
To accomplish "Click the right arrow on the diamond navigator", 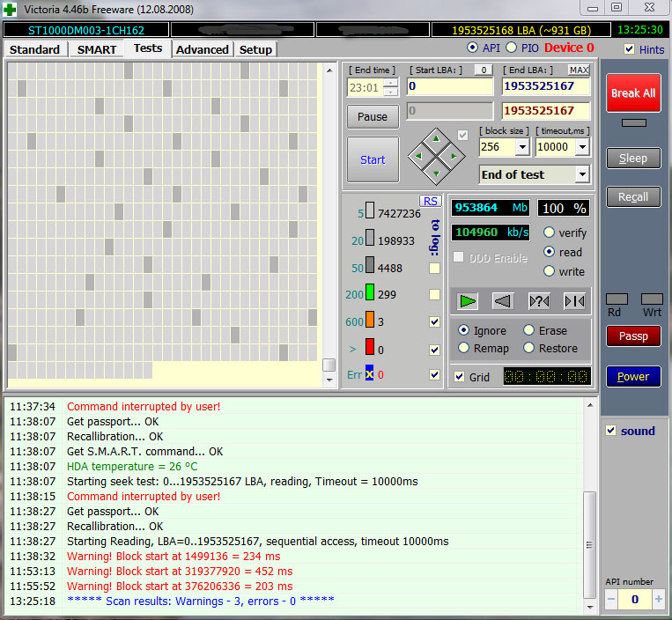I will click(x=454, y=157).
